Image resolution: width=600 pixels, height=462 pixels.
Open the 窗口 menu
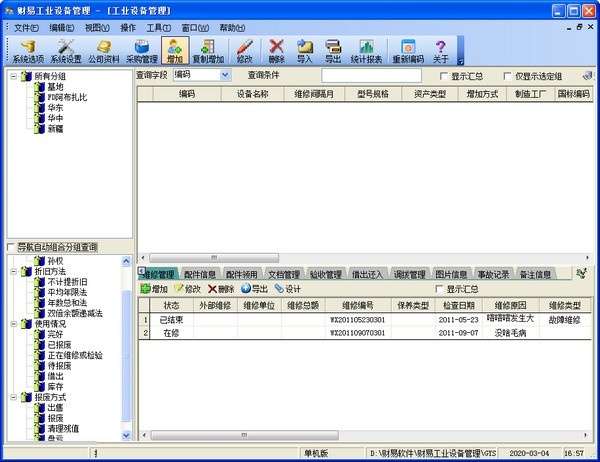(195, 28)
